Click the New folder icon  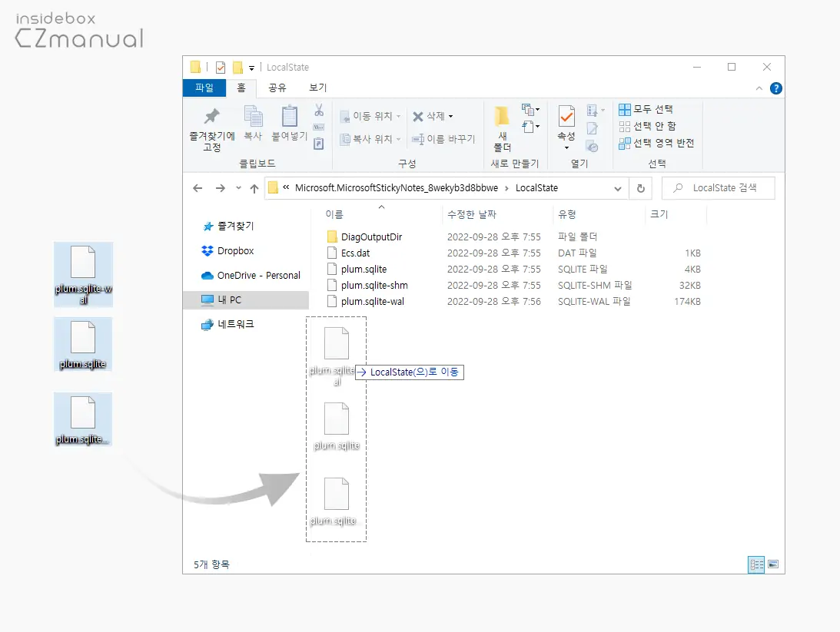[x=502, y=116]
